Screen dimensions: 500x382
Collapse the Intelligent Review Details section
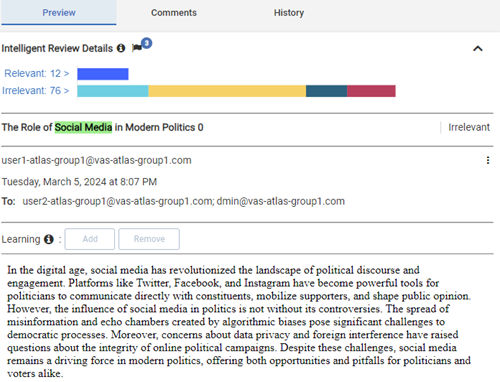pyautogui.click(x=478, y=49)
